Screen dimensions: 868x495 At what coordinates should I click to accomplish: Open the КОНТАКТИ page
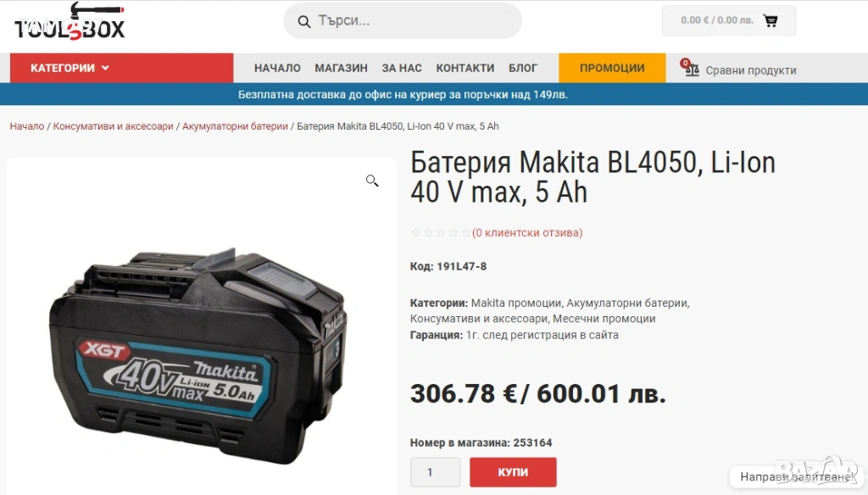tap(465, 68)
